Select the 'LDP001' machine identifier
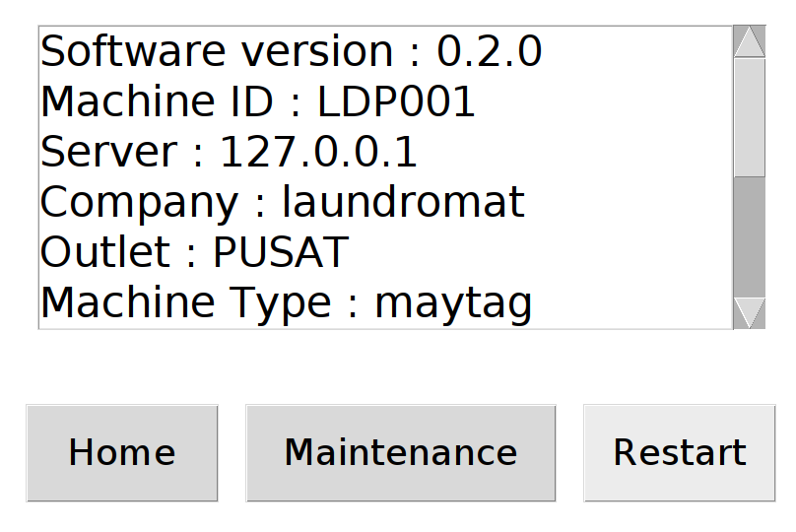 click(396, 102)
